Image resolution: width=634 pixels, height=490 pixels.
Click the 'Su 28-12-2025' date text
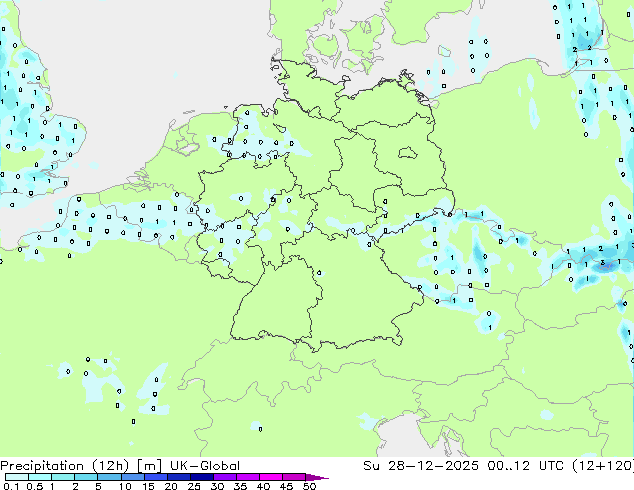(421, 466)
